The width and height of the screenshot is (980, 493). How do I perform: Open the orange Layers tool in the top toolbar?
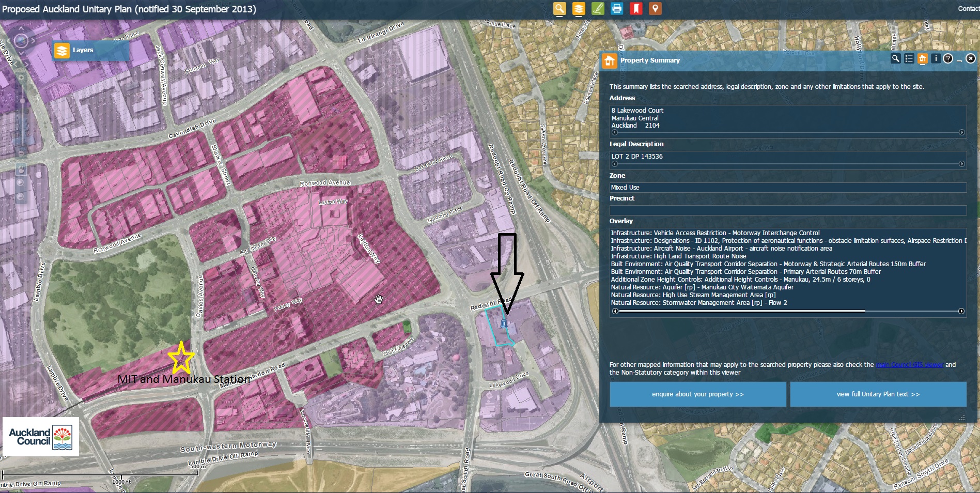click(x=579, y=9)
